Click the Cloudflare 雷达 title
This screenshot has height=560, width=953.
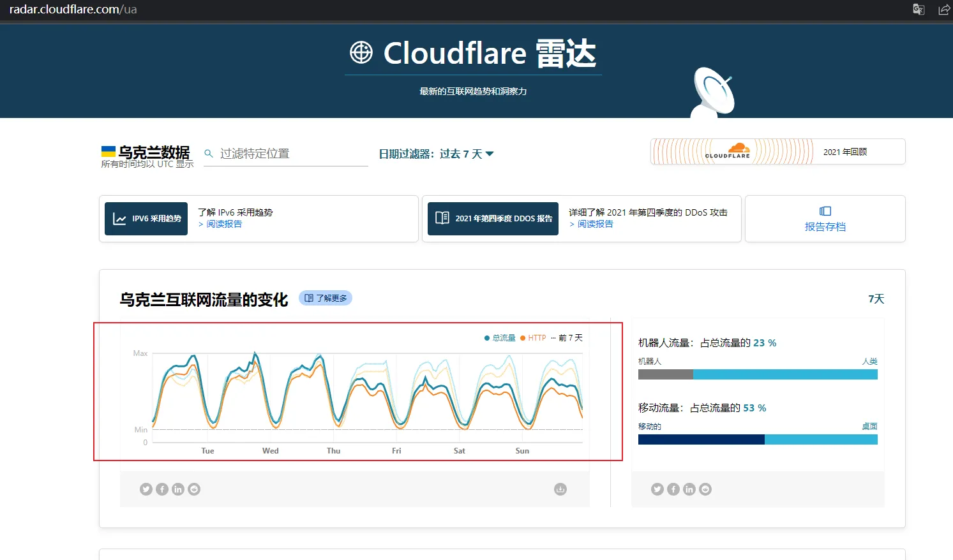[x=490, y=53]
